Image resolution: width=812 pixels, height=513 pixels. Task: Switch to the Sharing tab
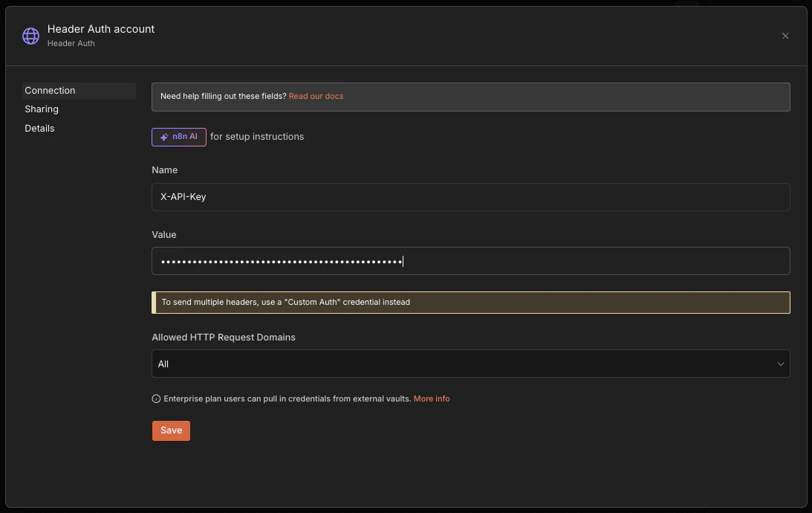(x=42, y=109)
